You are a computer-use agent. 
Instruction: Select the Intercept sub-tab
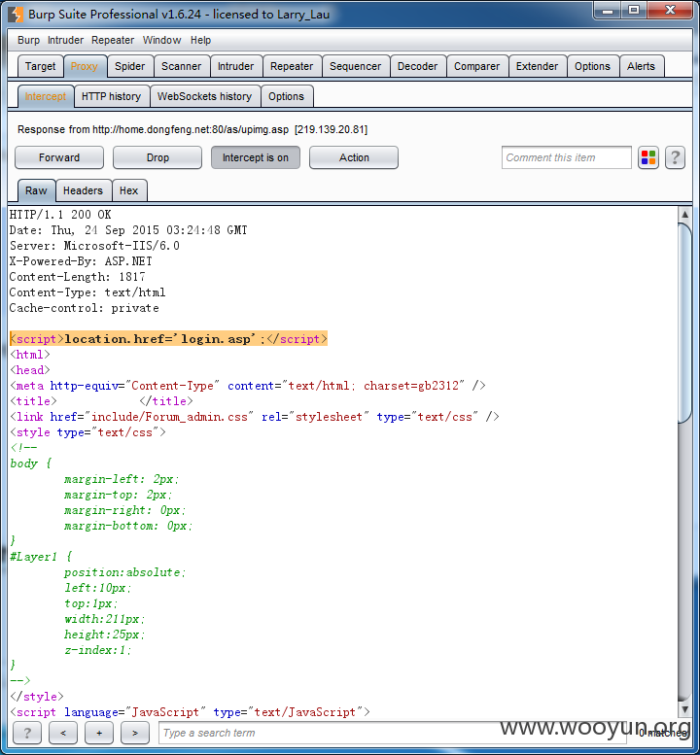tap(46, 96)
